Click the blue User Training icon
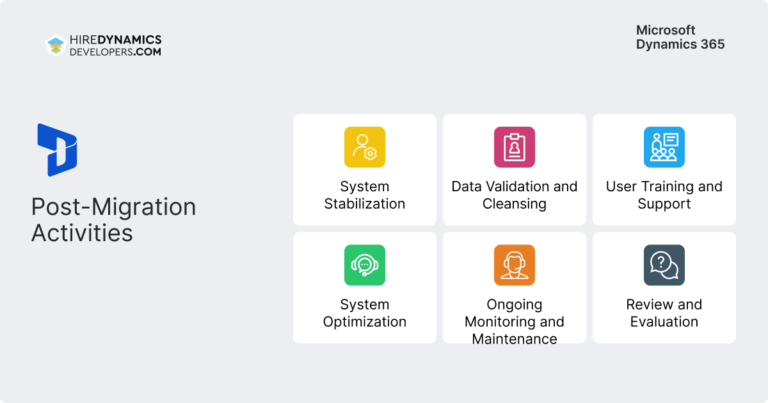 tap(664, 147)
